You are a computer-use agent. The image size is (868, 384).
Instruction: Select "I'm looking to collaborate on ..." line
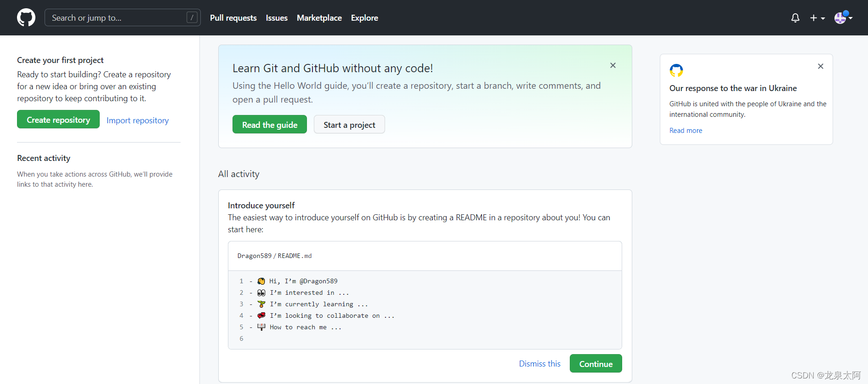click(x=332, y=315)
